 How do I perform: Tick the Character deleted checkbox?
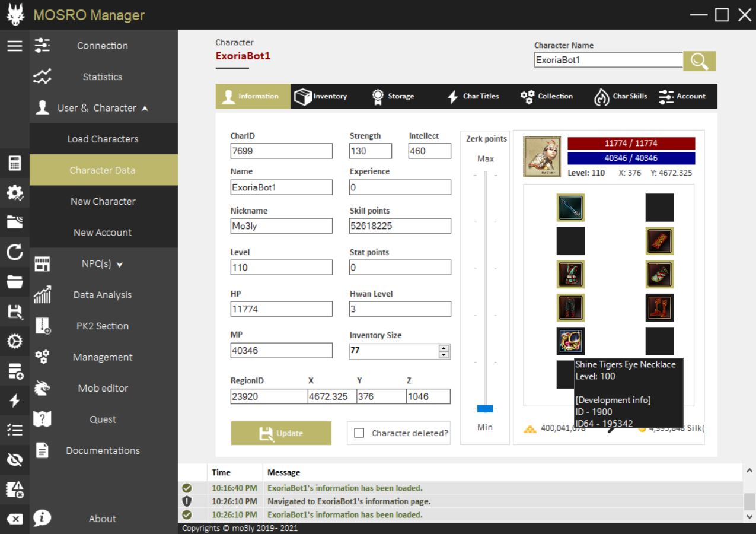pos(359,433)
